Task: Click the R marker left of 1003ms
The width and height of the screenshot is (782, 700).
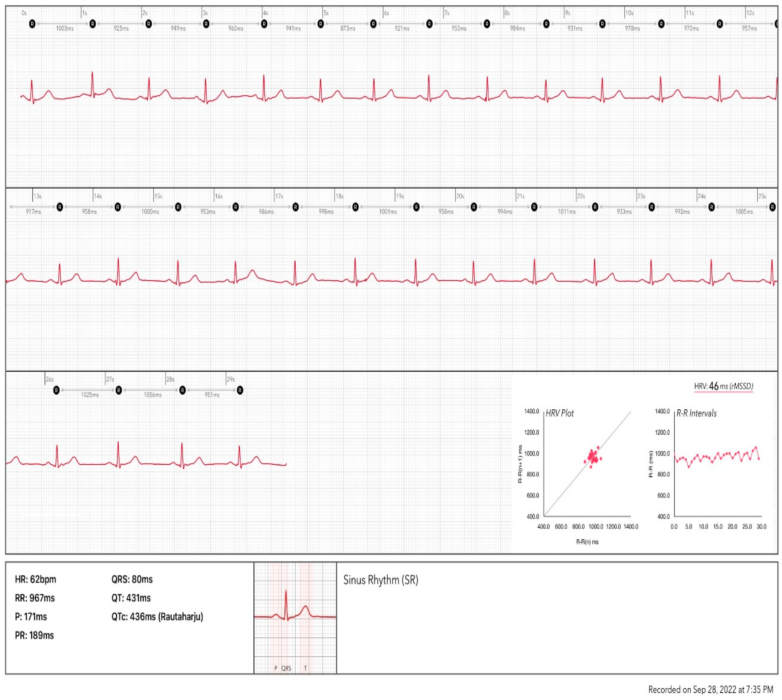Action: click(32, 24)
